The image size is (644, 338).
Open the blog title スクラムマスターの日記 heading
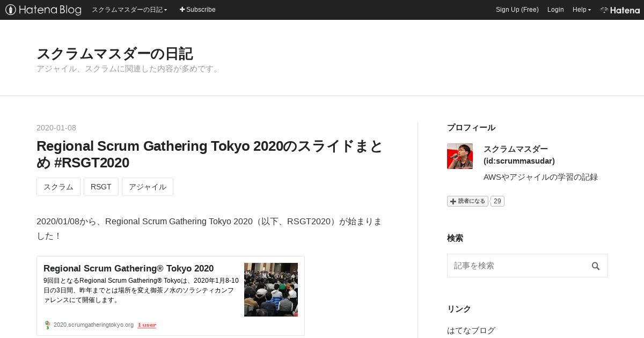(115, 54)
